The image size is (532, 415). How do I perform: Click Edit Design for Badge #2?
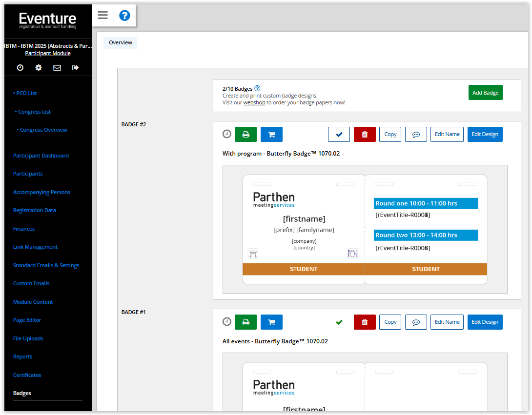click(485, 134)
